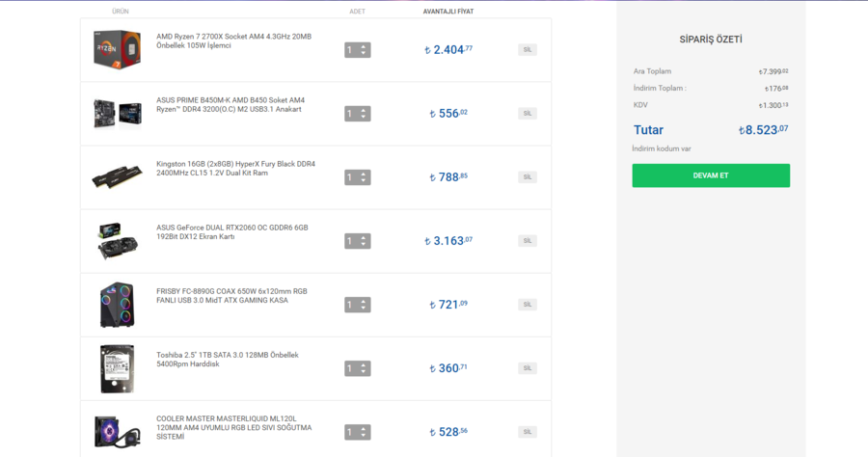Click the green DEVAM ET button

point(711,175)
